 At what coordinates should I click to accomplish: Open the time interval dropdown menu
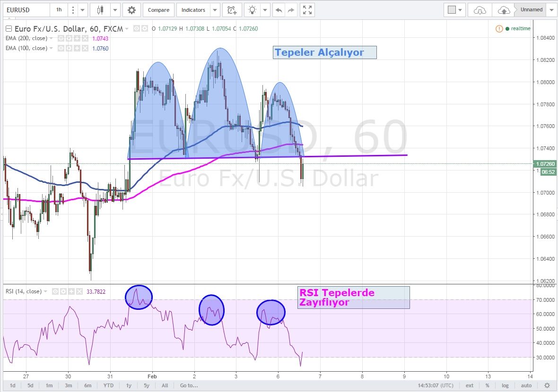(83, 10)
